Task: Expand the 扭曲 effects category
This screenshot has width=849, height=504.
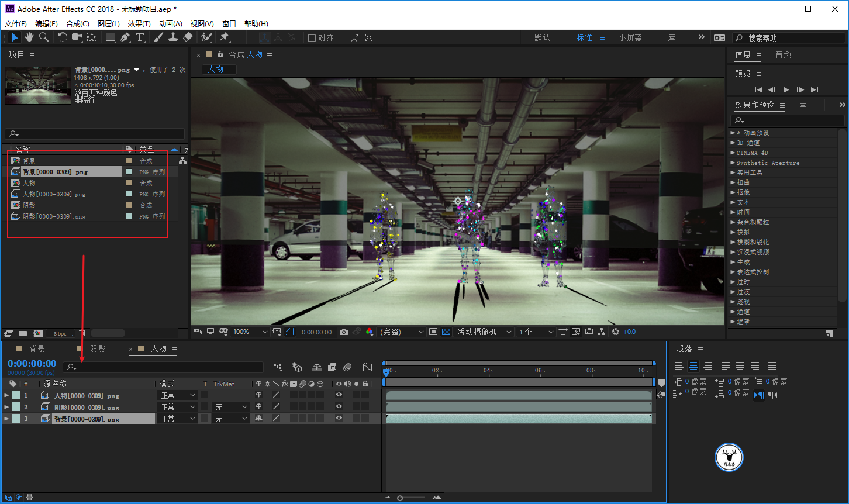Action: pos(743,182)
